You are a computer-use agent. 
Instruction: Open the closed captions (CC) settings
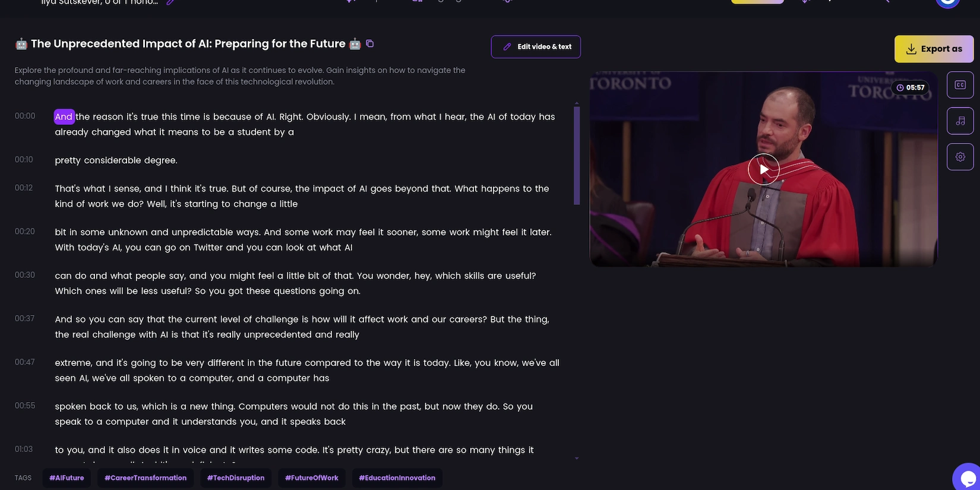(x=960, y=85)
